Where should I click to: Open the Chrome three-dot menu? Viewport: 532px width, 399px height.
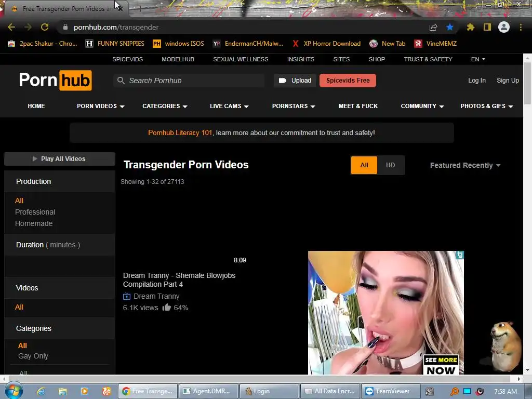(521, 27)
